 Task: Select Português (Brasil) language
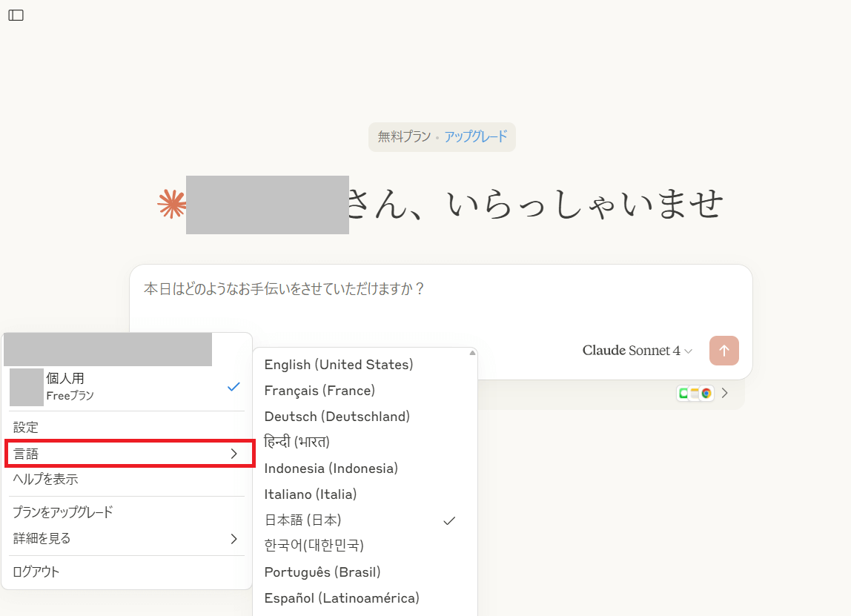[x=362, y=572]
